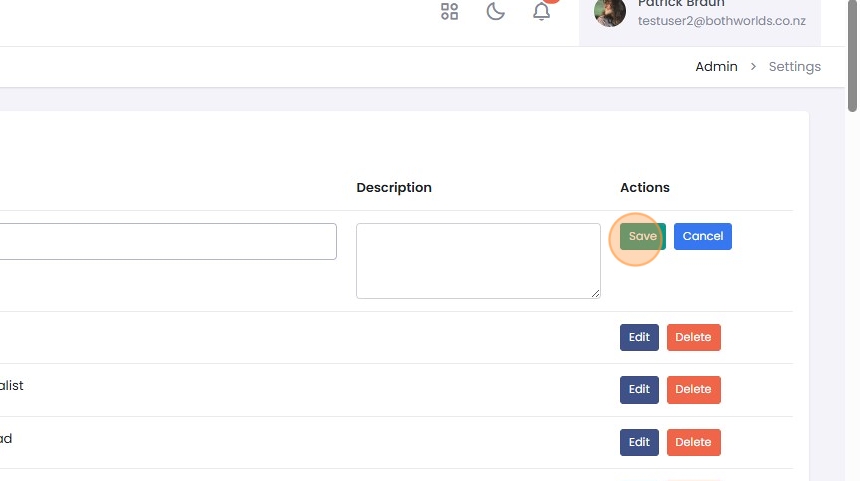Viewport: 860px width, 481px height.
Task: Delete the row directly below the Save button
Action: (x=693, y=337)
